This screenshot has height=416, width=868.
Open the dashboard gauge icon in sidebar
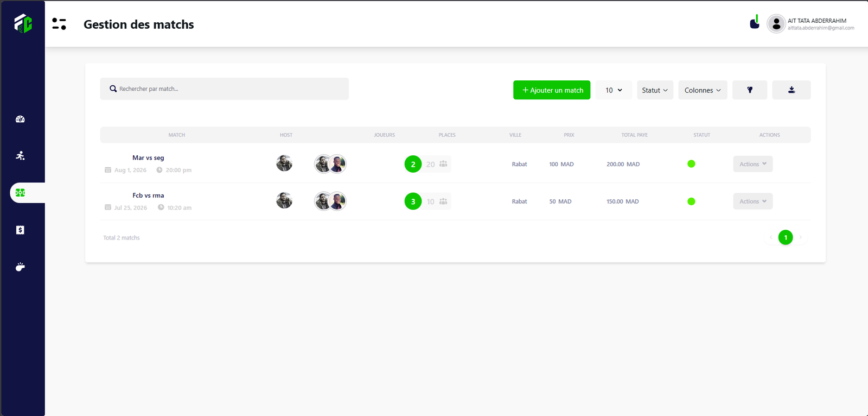[x=20, y=119]
